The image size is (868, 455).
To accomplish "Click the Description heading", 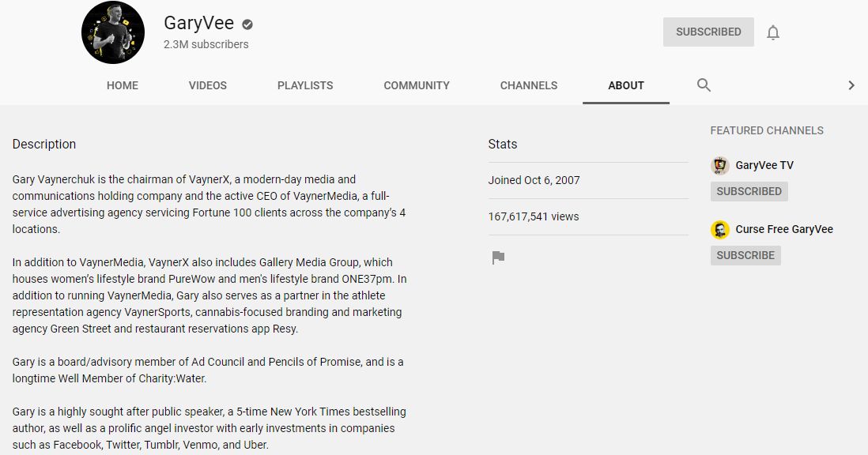I will tap(44, 145).
